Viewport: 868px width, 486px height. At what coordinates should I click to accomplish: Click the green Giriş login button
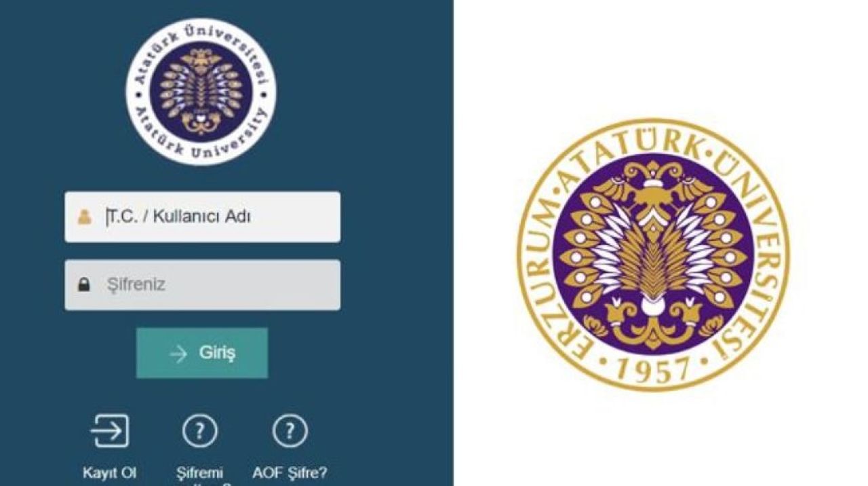pyautogui.click(x=202, y=353)
